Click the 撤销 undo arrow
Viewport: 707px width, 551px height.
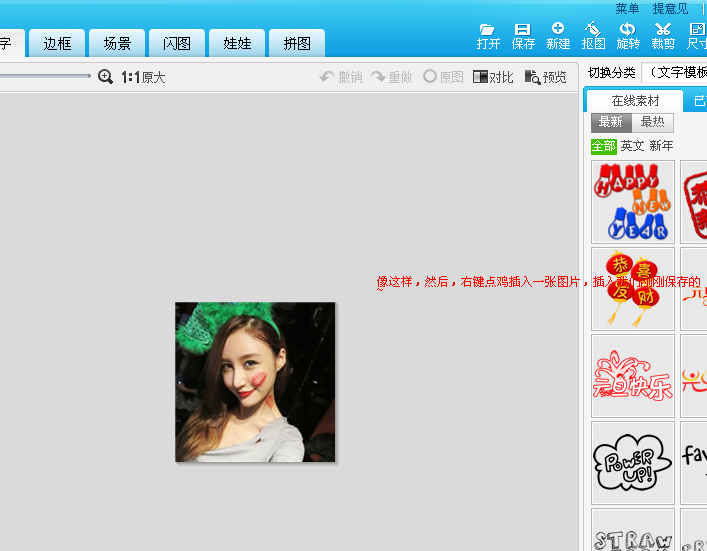(341, 77)
